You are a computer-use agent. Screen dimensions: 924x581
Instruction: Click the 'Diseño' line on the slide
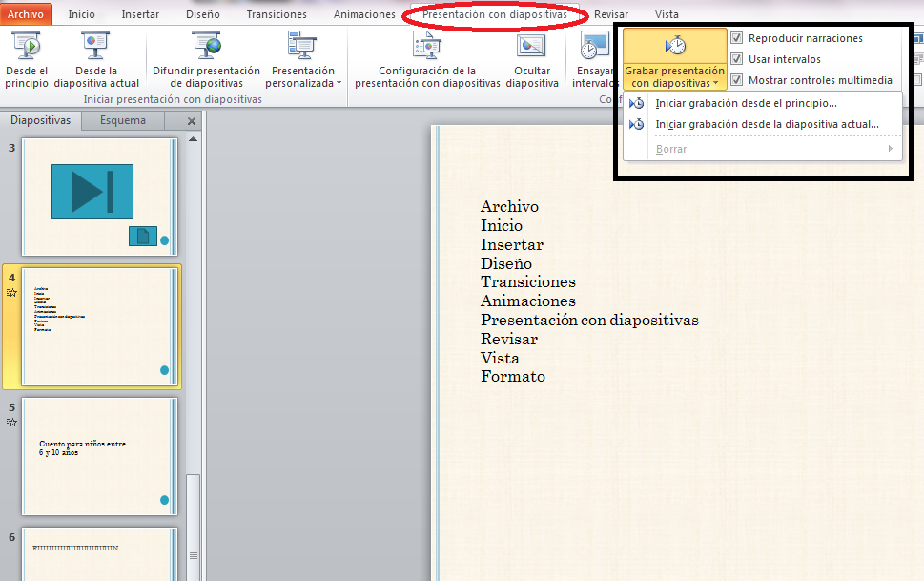[506, 263]
